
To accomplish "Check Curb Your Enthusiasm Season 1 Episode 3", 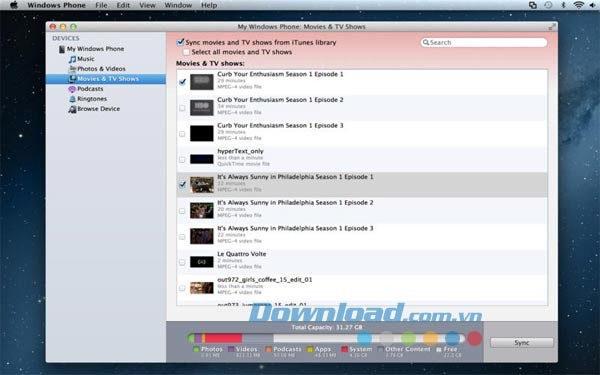I will 182,134.
